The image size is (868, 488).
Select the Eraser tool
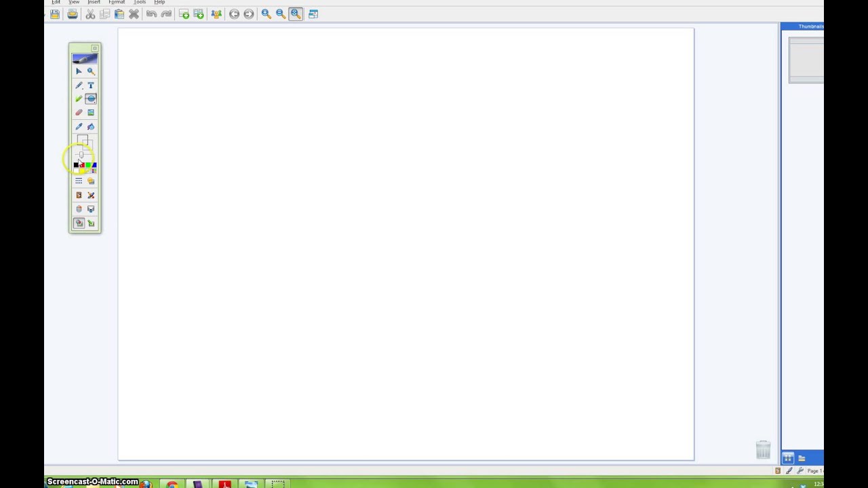[79, 113]
